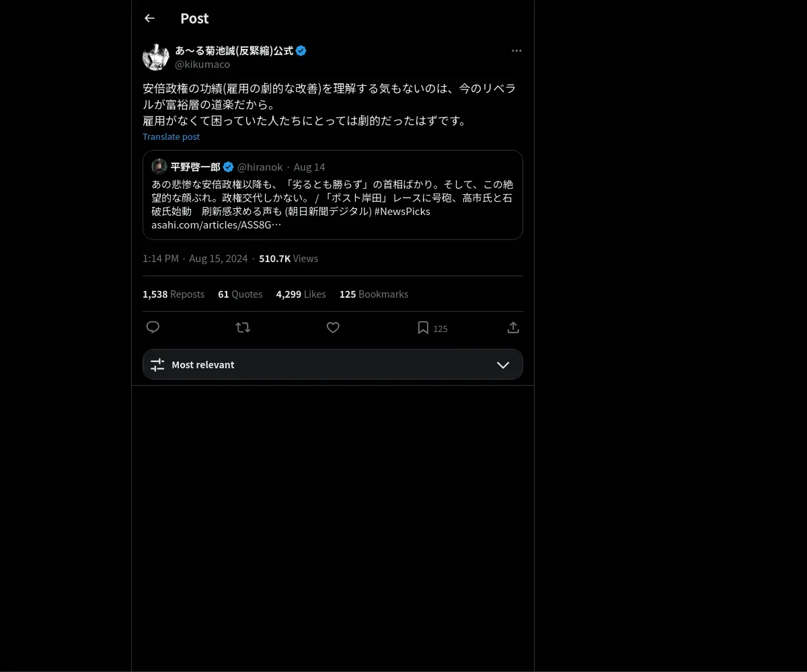View the 61 Quotes list

pyautogui.click(x=240, y=294)
